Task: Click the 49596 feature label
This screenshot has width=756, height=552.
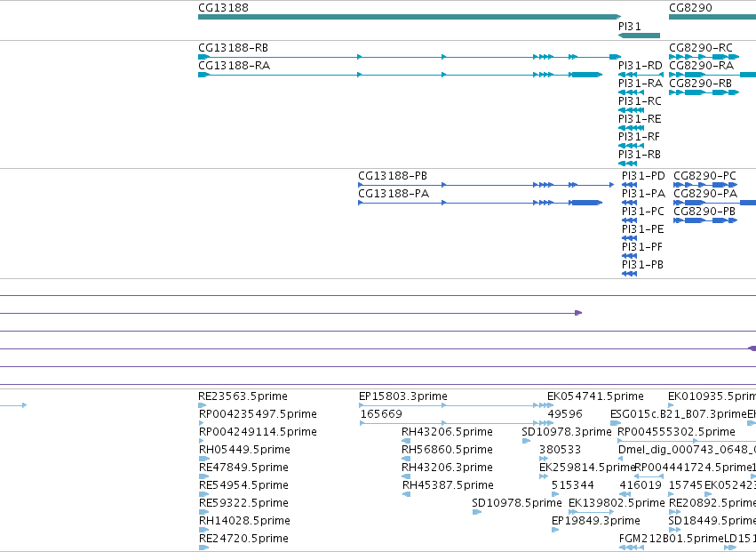Action: click(x=565, y=414)
